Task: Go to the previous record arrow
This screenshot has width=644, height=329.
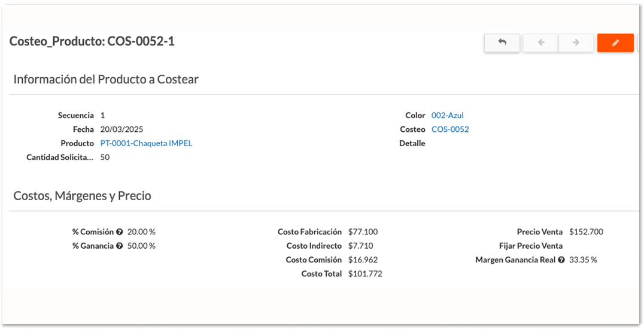Action: point(540,43)
